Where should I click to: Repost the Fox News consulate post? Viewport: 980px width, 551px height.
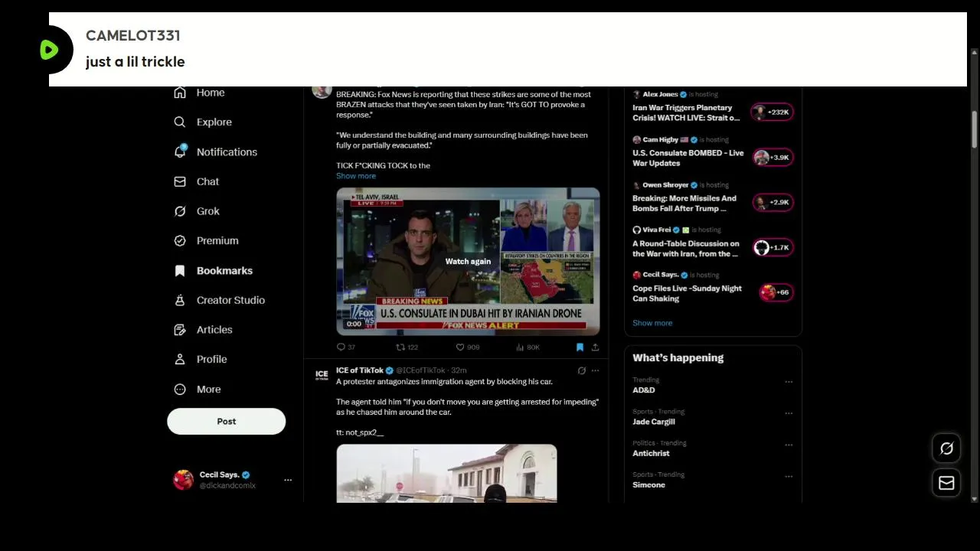pos(400,347)
